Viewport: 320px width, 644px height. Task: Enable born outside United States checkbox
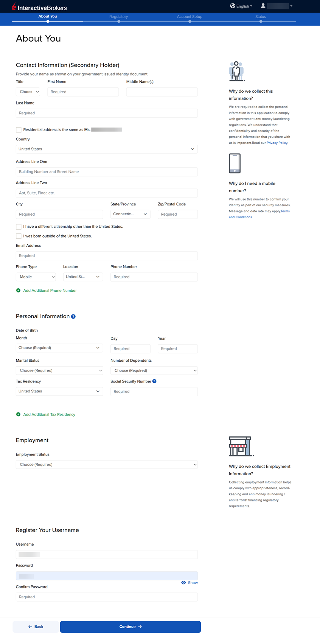[19, 236]
